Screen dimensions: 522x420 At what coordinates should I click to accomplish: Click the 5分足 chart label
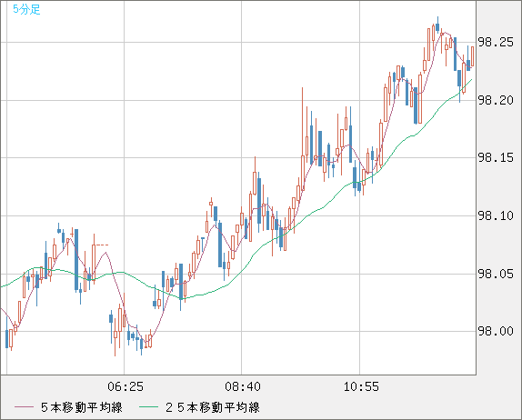coord(26,9)
